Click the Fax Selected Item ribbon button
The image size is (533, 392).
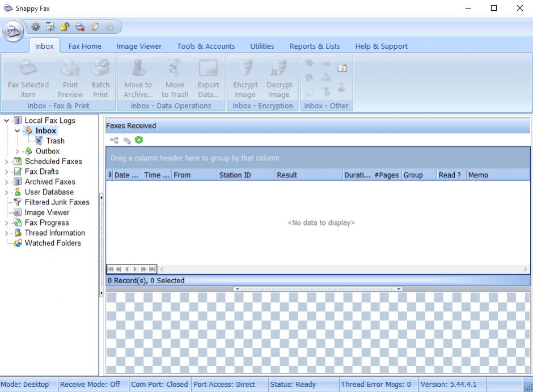tap(28, 78)
